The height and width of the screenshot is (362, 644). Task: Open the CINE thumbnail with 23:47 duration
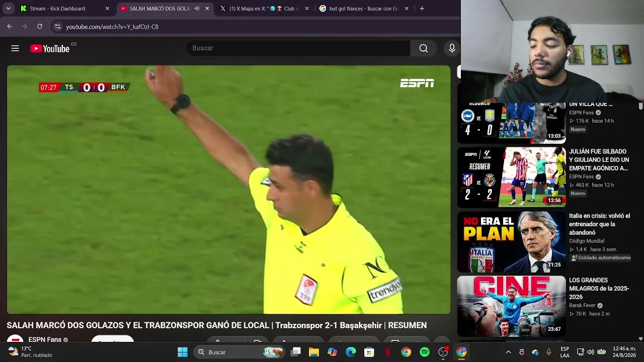tap(511, 306)
